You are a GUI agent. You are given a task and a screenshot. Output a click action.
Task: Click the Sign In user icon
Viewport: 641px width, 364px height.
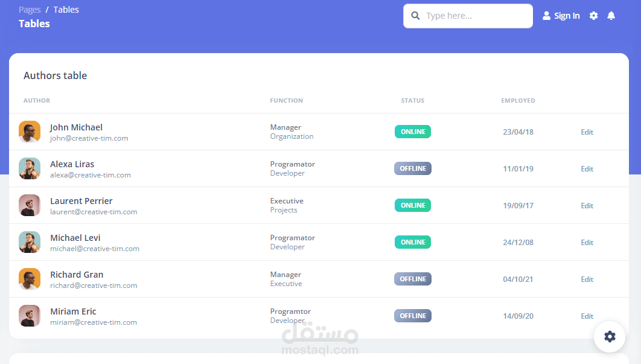pos(546,16)
